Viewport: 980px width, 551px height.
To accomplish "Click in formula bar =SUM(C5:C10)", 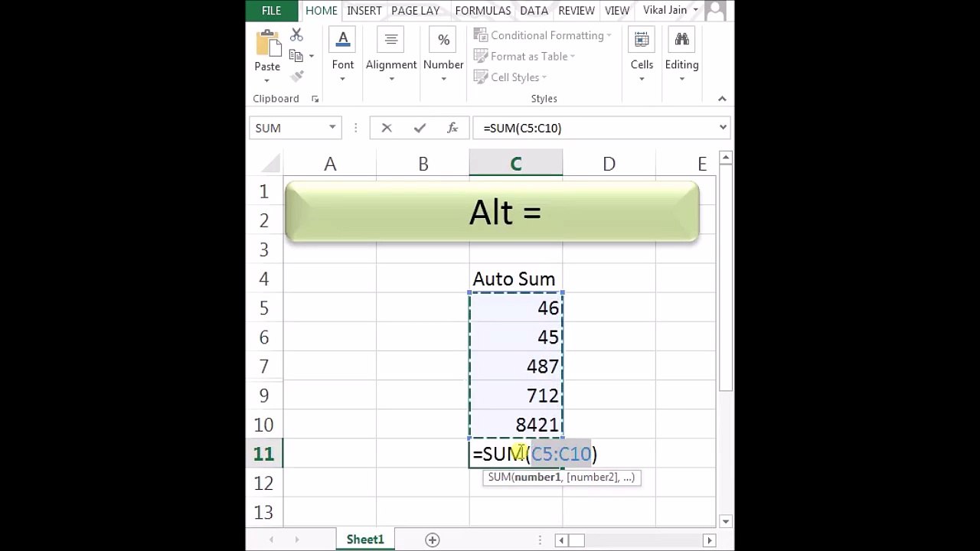I will coord(594,128).
